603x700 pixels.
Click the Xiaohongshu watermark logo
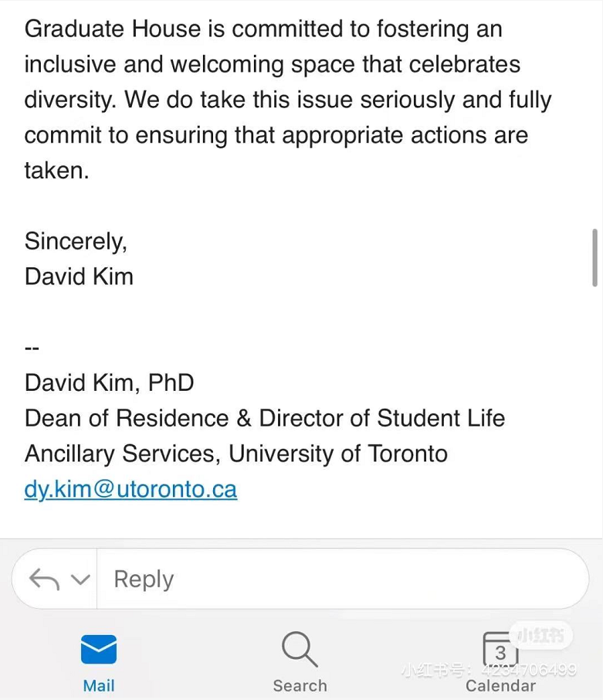[544, 636]
